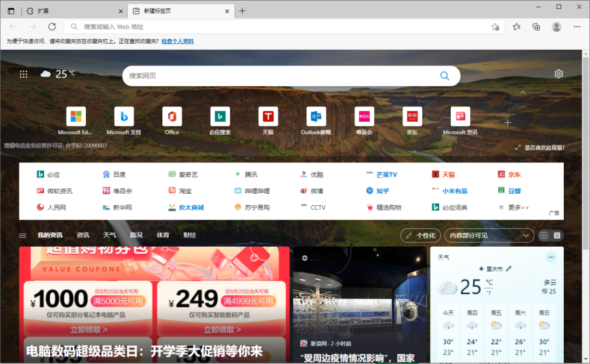Click the cloud weather icon showing 25°C
Screen dimensions: 590x364
tap(45, 74)
